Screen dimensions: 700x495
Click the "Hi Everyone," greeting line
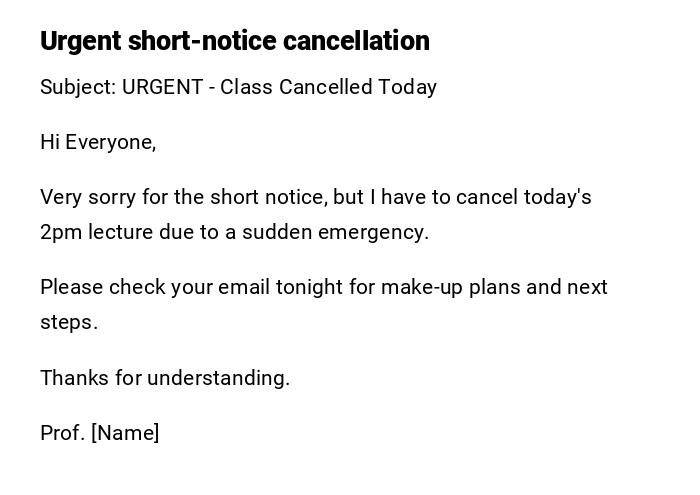pyautogui.click(x=98, y=142)
